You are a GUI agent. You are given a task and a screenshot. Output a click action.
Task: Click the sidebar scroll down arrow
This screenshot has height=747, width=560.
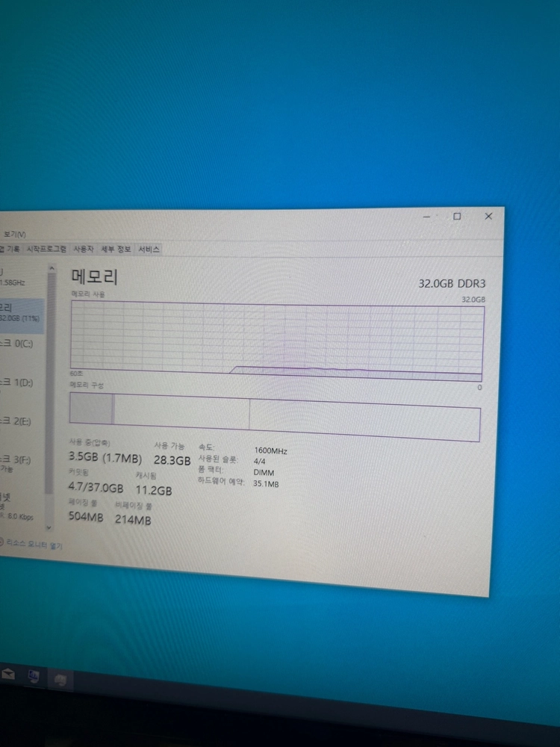tap(49, 527)
